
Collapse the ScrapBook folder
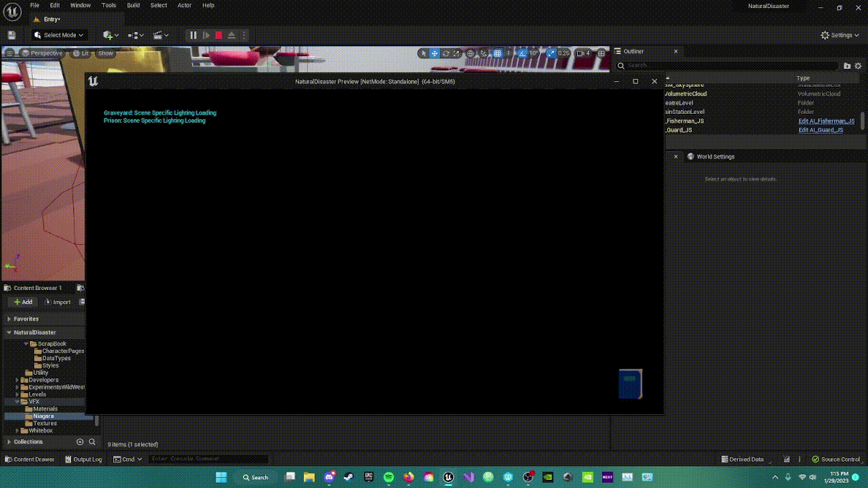pos(26,344)
